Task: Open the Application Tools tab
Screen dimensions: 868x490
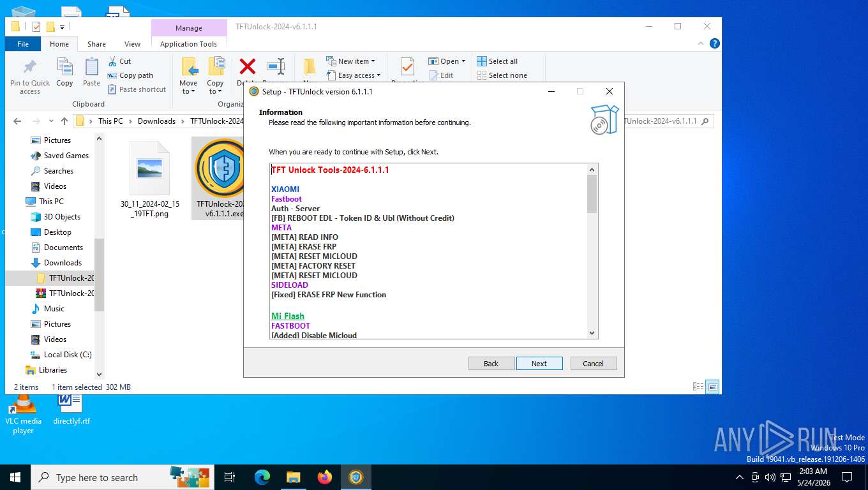Action: coord(189,44)
